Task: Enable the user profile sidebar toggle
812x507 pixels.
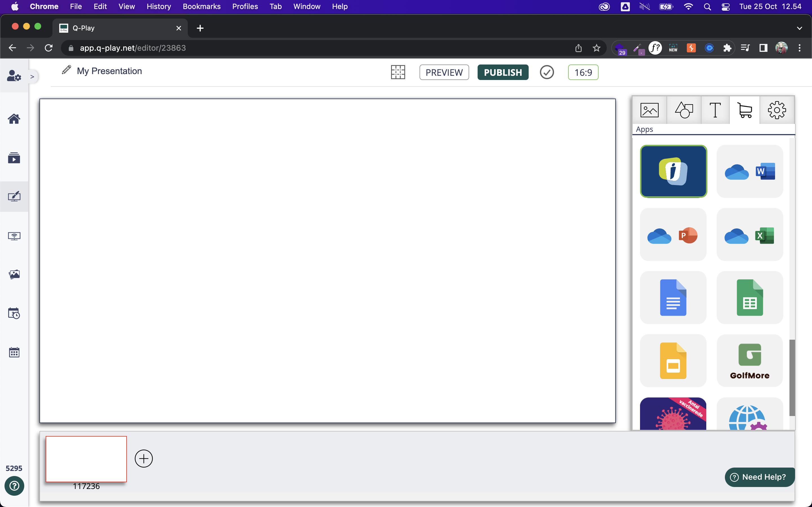Action: click(33, 77)
